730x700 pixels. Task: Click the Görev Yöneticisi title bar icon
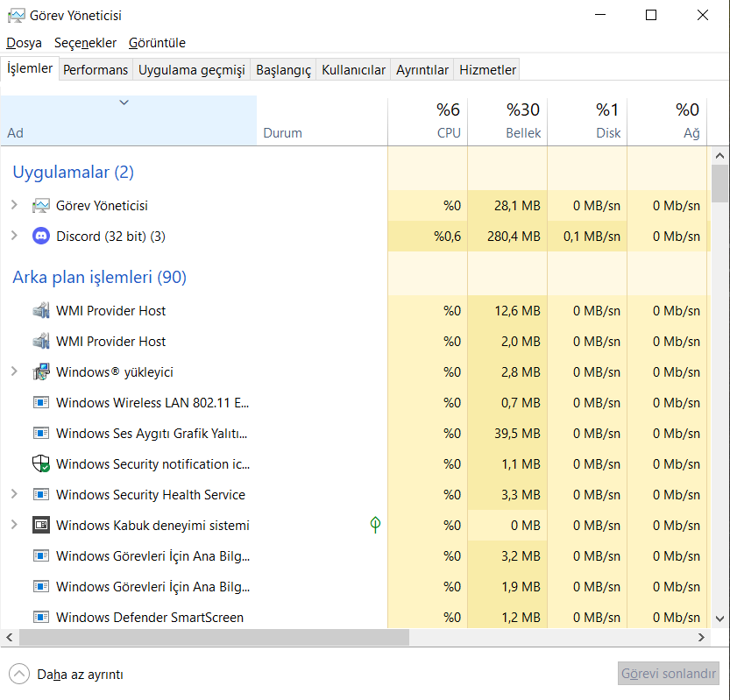(17, 16)
